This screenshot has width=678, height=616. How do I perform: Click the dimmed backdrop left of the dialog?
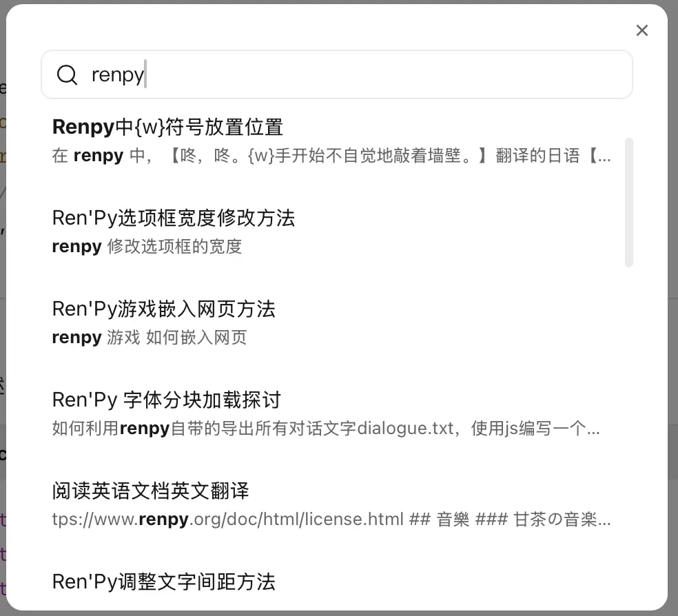pos(3,345)
